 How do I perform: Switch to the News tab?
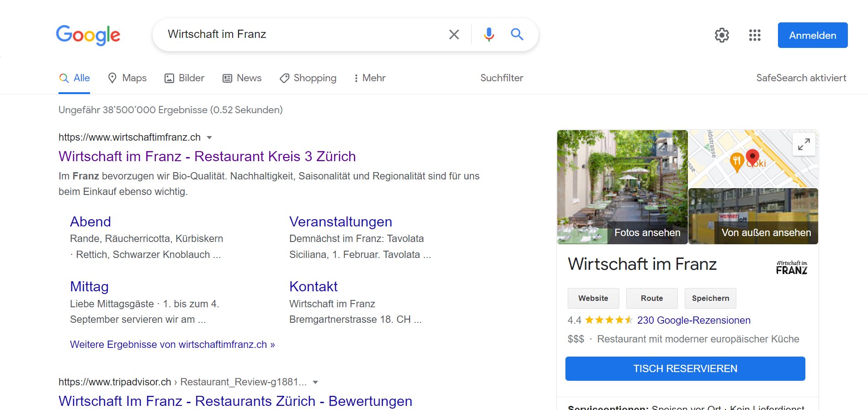point(242,78)
